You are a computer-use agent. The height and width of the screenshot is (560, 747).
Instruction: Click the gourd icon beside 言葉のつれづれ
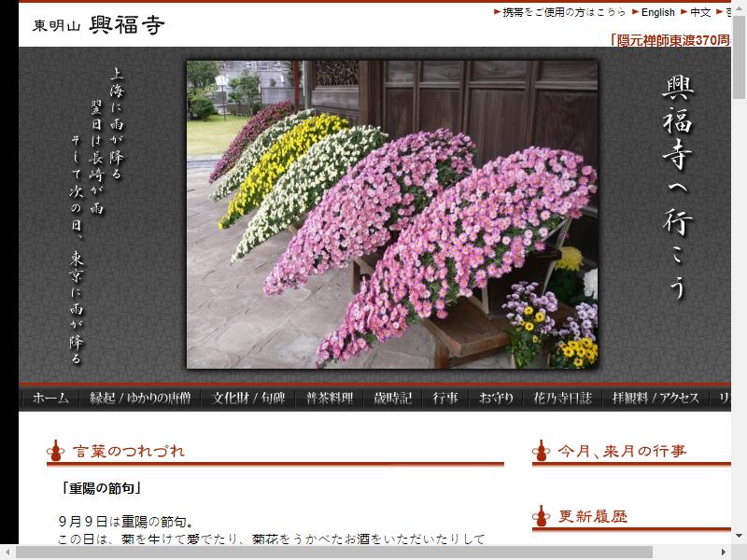click(x=56, y=451)
